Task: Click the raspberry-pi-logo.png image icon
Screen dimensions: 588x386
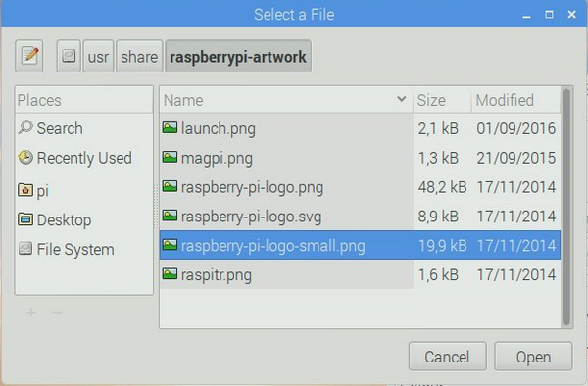Action: point(170,186)
